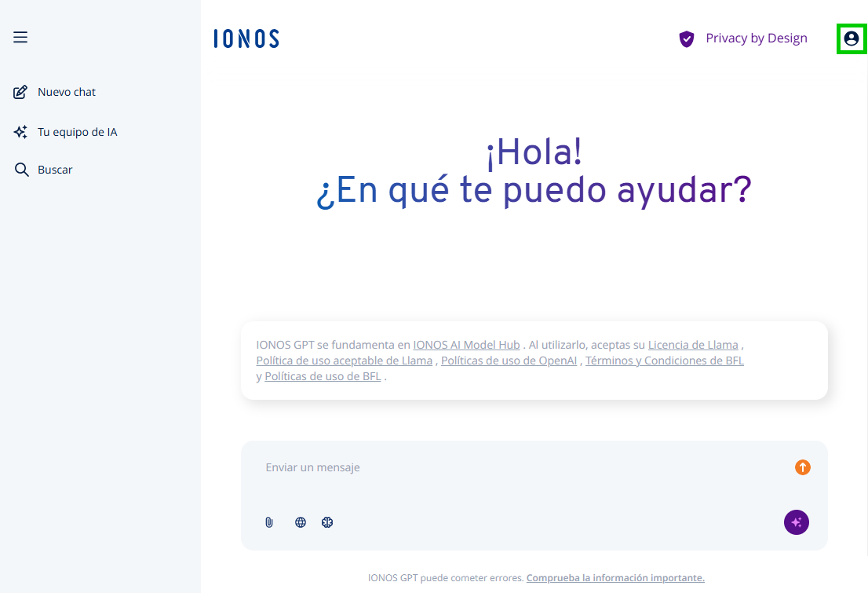Open Tu equipo de IA

(78, 132)
